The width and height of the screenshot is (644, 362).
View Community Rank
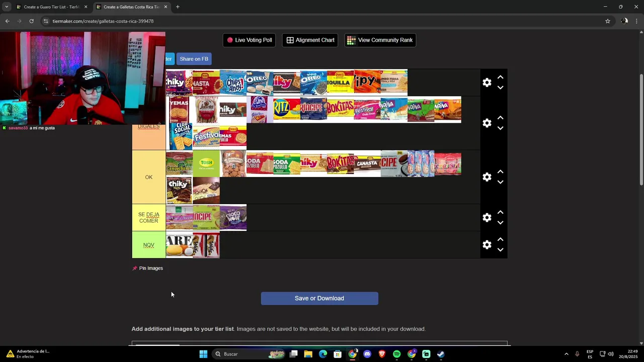tap(380, 40)
